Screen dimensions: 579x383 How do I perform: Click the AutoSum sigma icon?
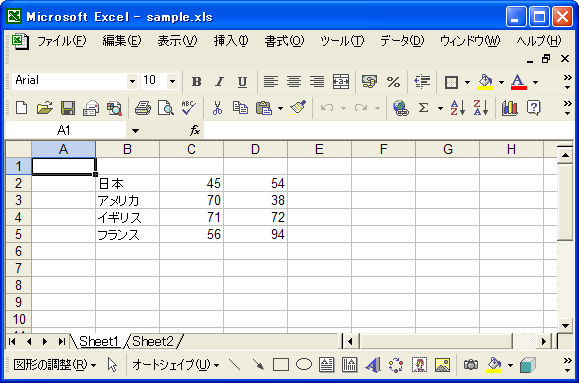424,108
